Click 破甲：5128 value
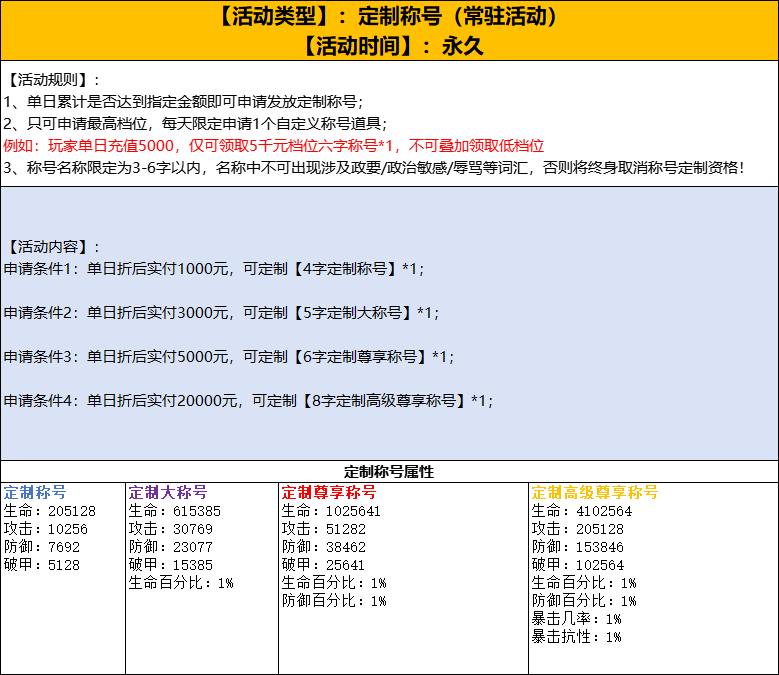The width and height of the screenshot is (779, 675). coord(42,564)
